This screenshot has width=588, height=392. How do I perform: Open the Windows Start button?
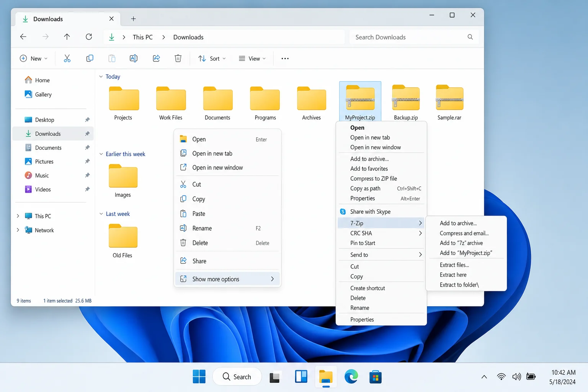[x=199, y=377]
